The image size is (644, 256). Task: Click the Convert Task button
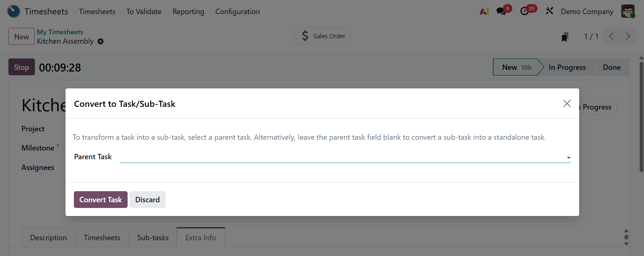tap(100, 200)
